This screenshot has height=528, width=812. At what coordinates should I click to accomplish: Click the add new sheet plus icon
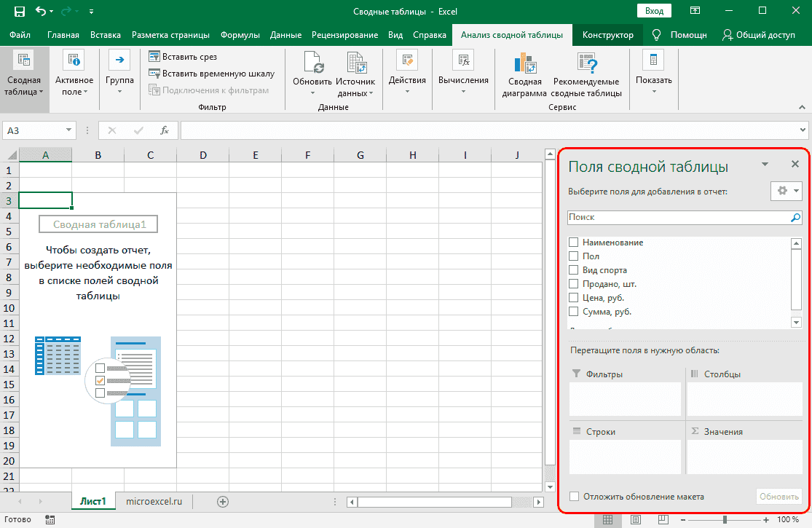tap(223, 501)
